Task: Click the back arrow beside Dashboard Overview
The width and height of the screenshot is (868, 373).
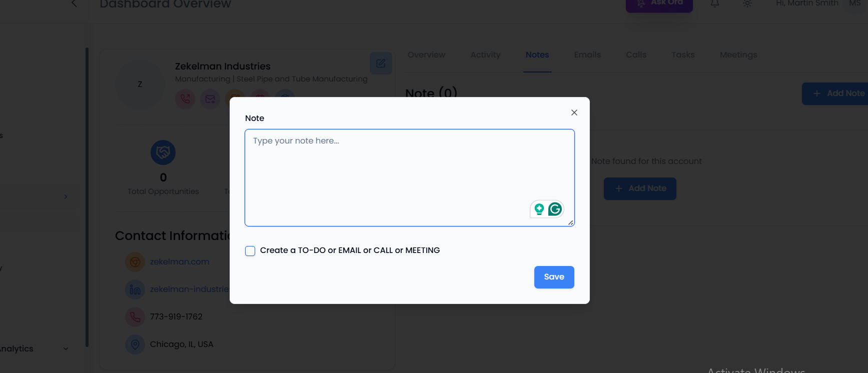Action: click(x=74, y=3)
